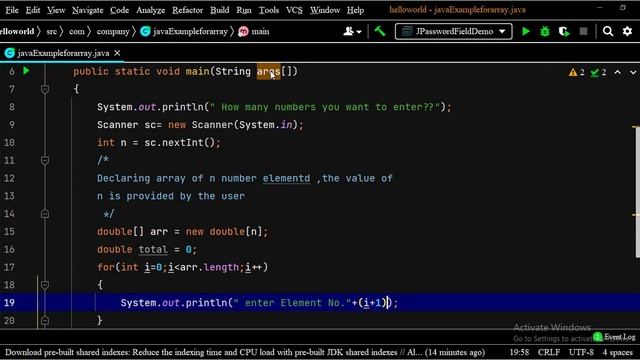The width and height of the screenshot is (640, 360).
Task: Click Run with Coverage icon
Action: (x=564, y=31)
